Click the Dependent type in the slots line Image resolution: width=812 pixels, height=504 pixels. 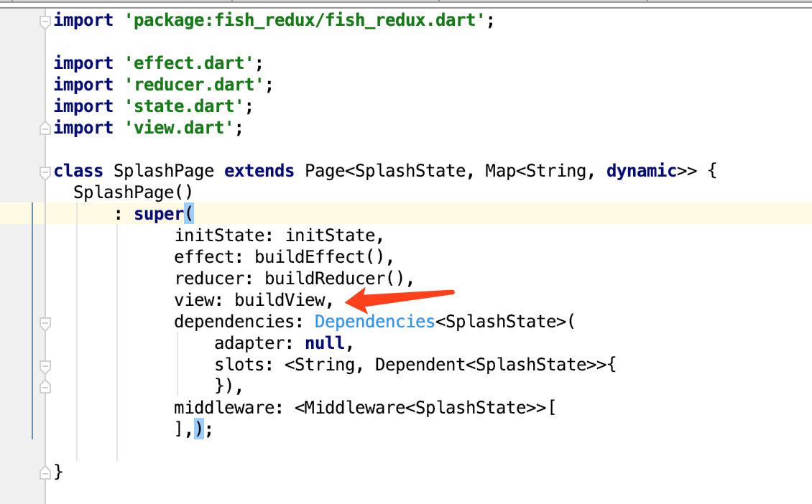420,365
